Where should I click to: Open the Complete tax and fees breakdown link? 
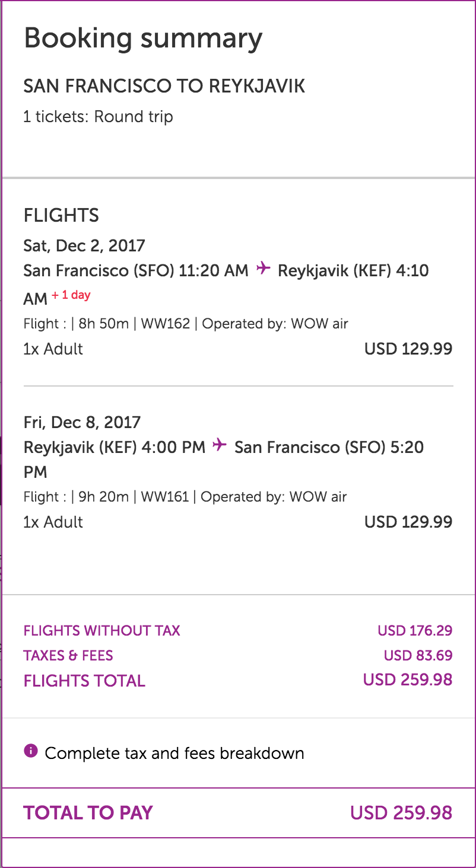174,754
